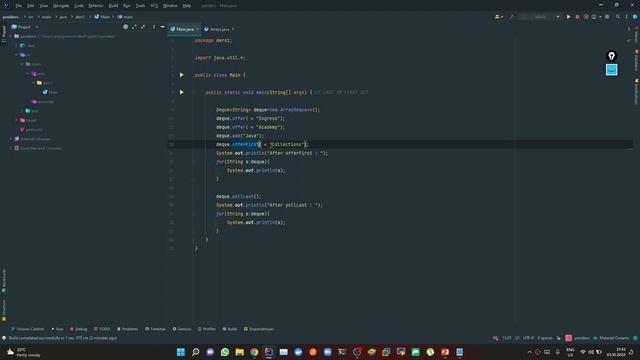This screenshot has width=640, height=360.
Task: Close the Main.java editor tab
Action: pyautogui.click(x=198, y=29)
